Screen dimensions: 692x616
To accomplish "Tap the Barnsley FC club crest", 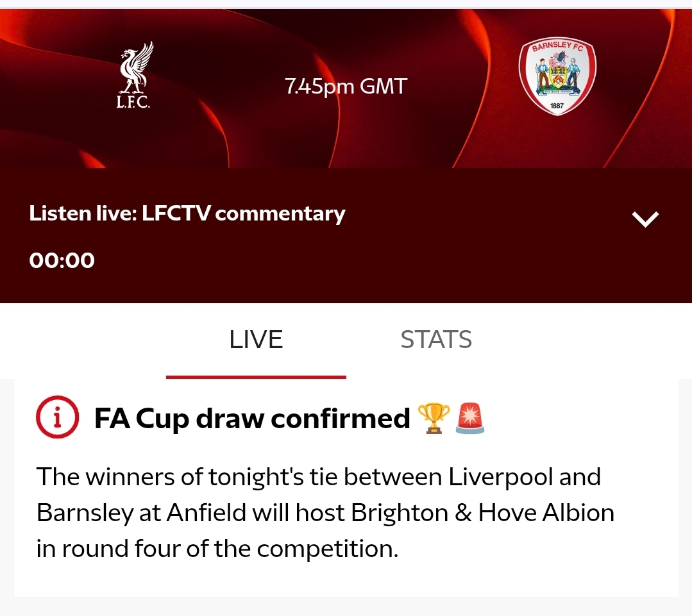I will (x=557, y=76).
